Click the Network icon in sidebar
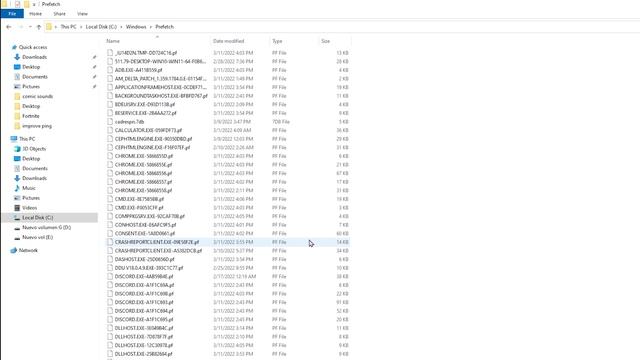This screenshot has height=360, width=640. coord(14,250)
